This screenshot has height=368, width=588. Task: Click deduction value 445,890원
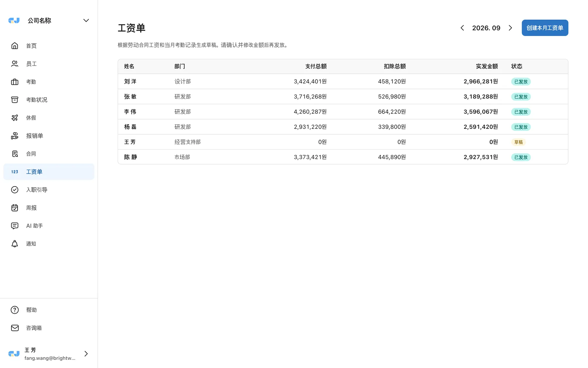[392, 157]
